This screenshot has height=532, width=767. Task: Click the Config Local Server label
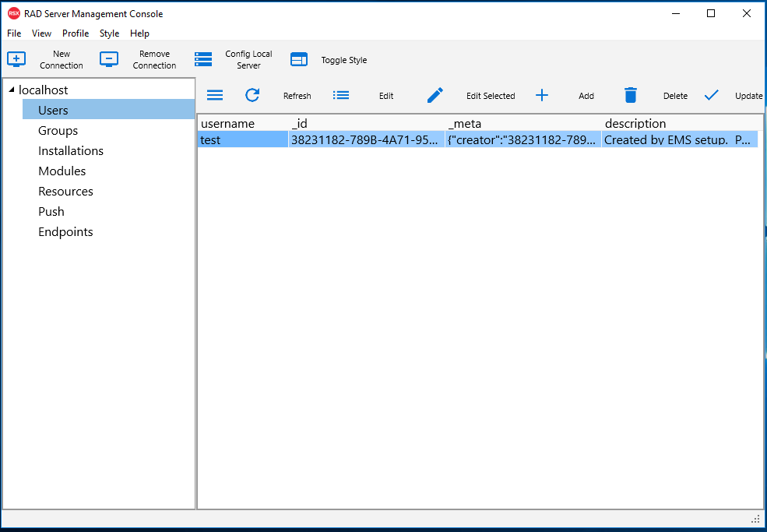(x=248, y=60)
